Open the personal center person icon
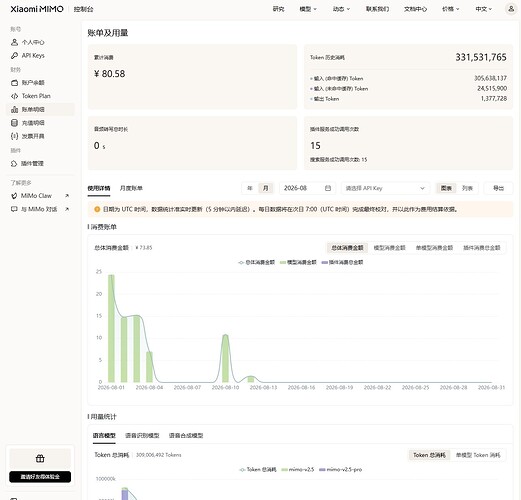 [x=14, y=42]
